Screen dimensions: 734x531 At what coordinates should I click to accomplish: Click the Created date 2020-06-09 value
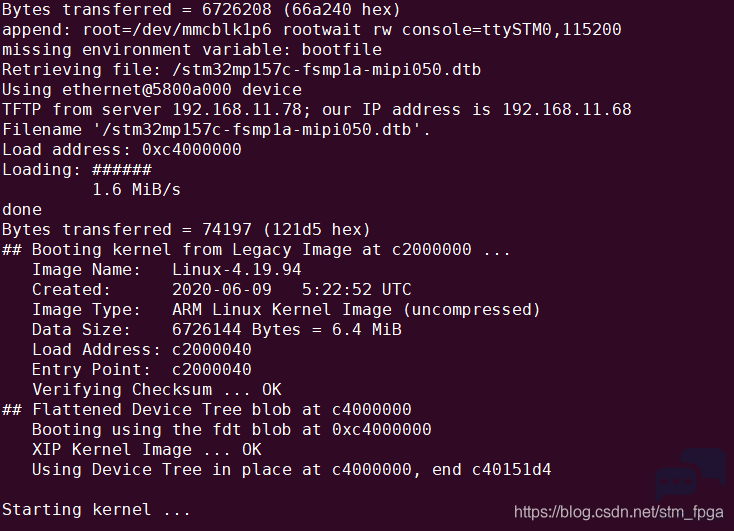pos(221,290)
